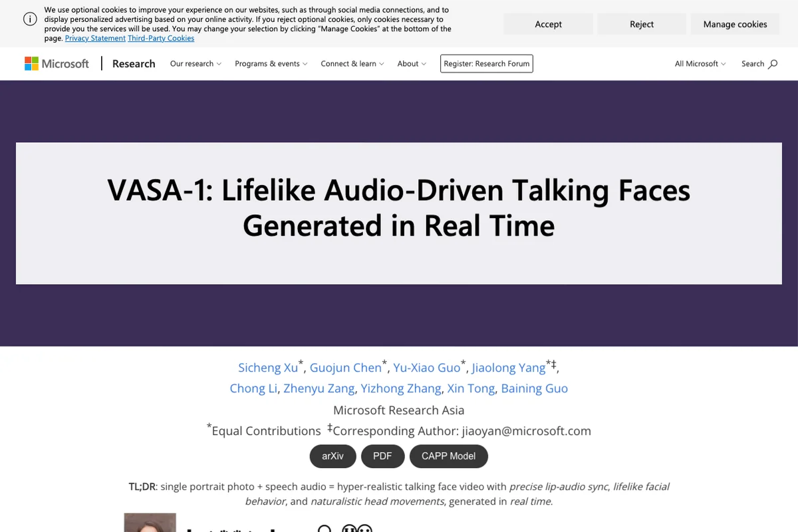Click Register: Research Forum button
798x532 pixels.
[x=487, y=64]
